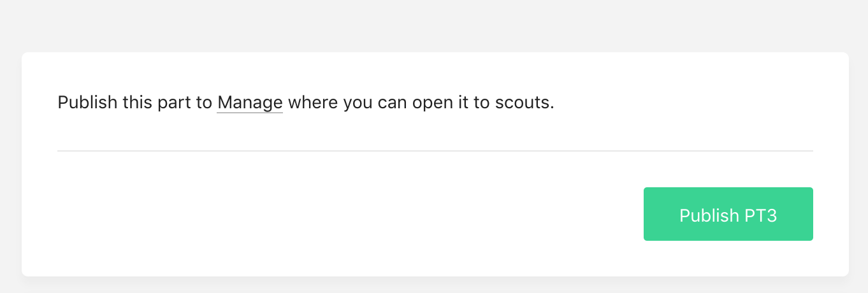Follow the underlined Manage hyperlink

[x=250, y=103]
